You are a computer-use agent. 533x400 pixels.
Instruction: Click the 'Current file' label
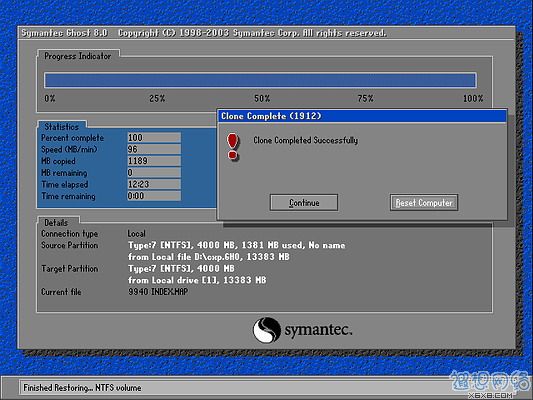coord(61,292)
